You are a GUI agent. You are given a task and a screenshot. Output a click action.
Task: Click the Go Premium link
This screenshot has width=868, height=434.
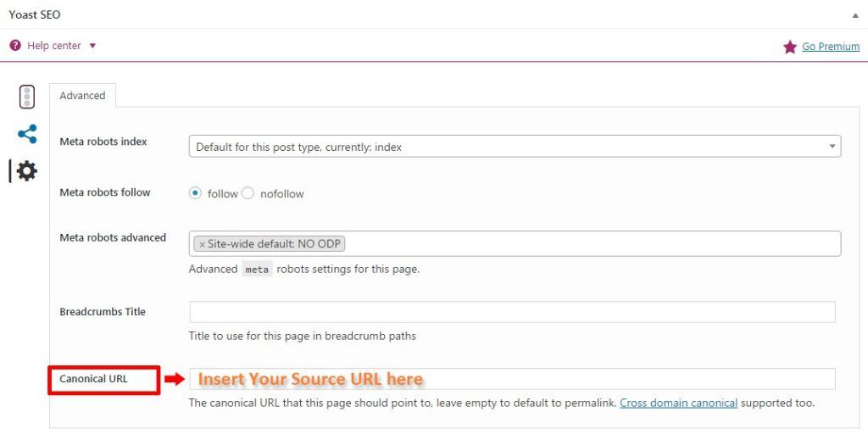pyautogui.click(x=831, y=47)
